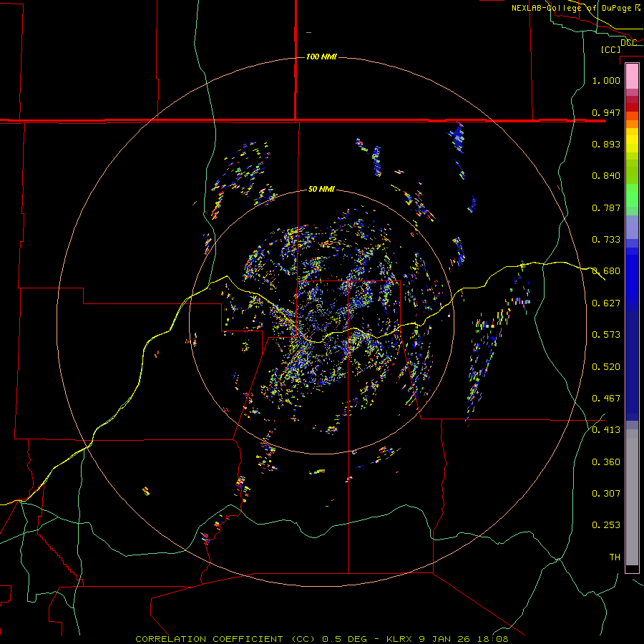Click the red band of the color bar
Viewport: 644px width, 644px height.
[x=632, y=107]
